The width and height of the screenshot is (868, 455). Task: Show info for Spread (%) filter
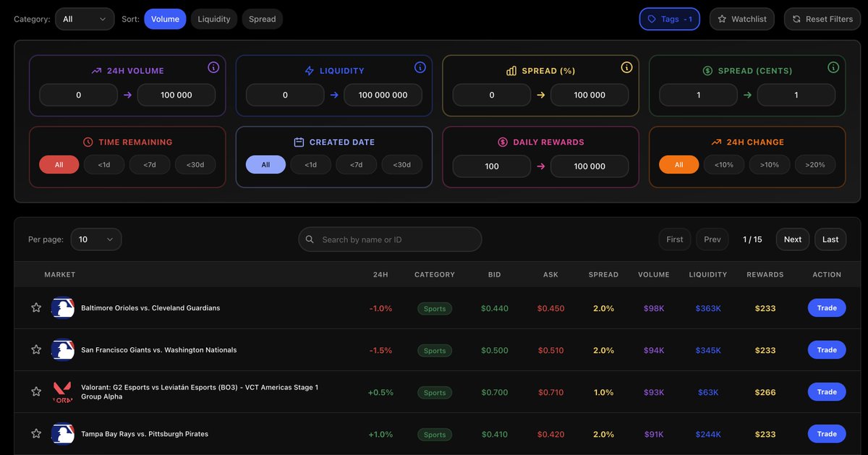tap(626, 67)
